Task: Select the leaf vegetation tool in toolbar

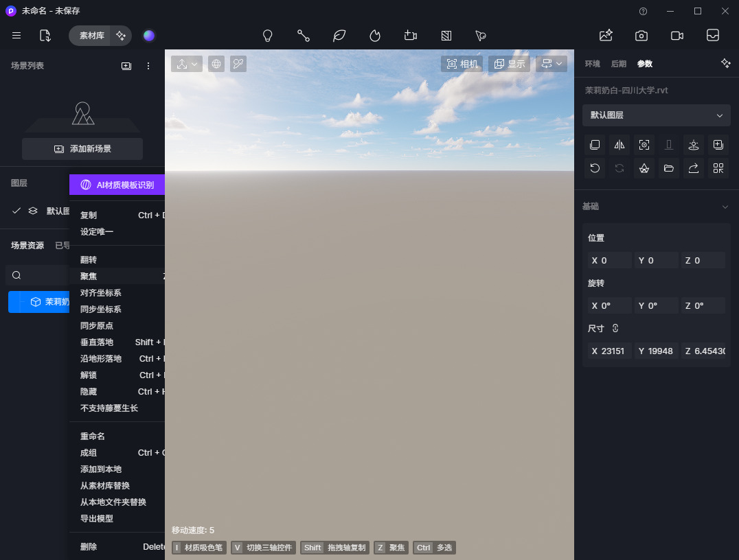Action: coord(339,36)
